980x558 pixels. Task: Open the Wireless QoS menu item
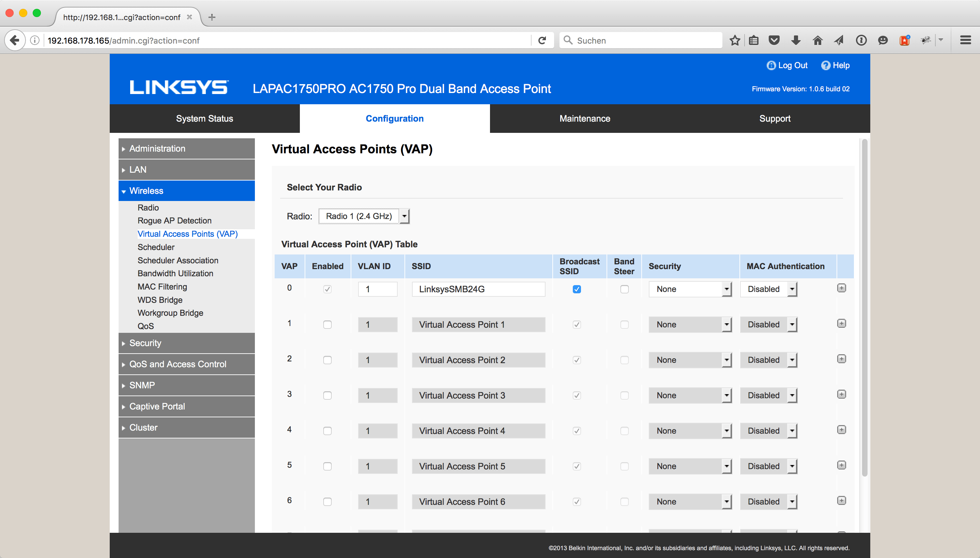tap(146, 326)
